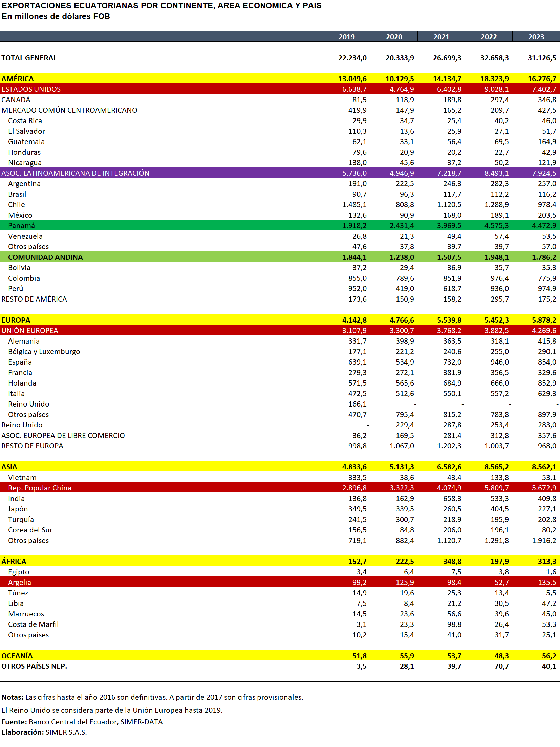The width and height of the screenshot is (560, 747).
Task: Click the OTROS PAÍSES NEP. row label
Action: coord(34,666)
